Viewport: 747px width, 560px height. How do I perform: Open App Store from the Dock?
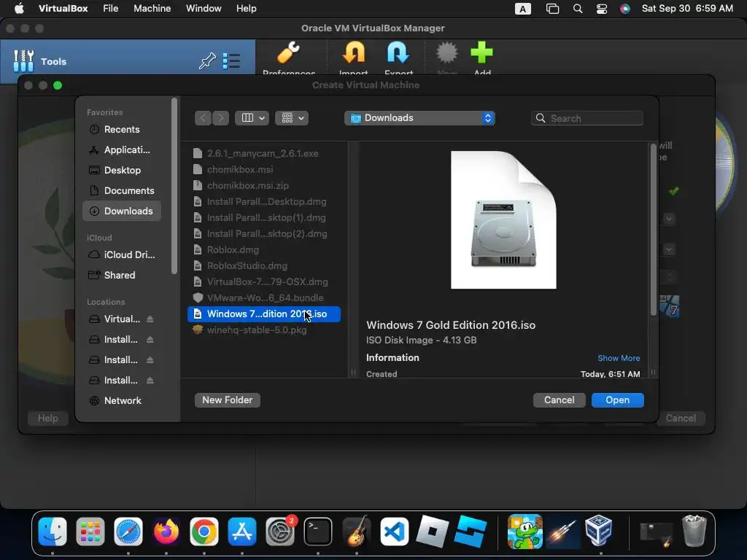[242, 532]
